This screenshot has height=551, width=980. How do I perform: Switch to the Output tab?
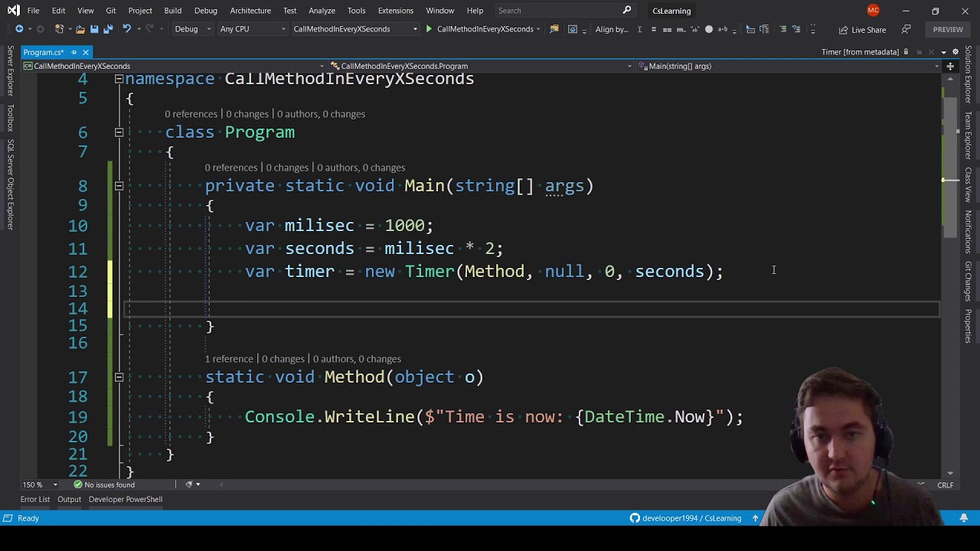click(69, 499)
